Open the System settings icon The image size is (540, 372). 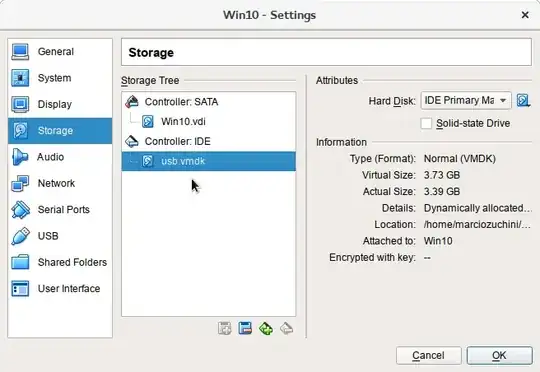[x=20, y=78]
